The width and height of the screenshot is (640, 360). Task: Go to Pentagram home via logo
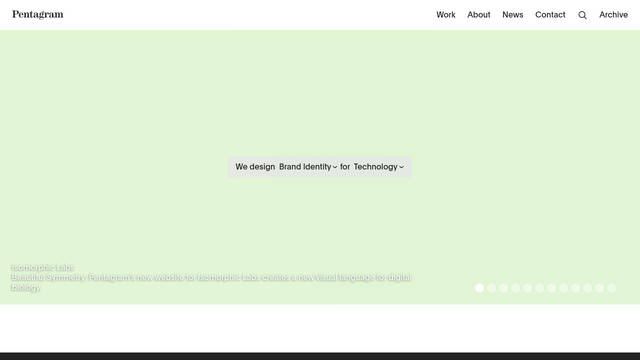(38, 15)
